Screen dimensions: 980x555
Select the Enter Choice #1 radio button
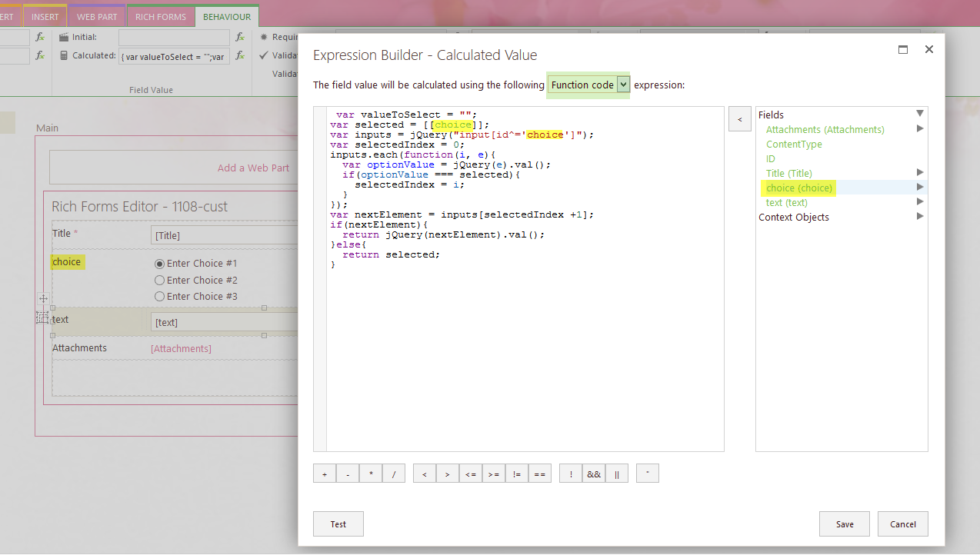point(160,264)
